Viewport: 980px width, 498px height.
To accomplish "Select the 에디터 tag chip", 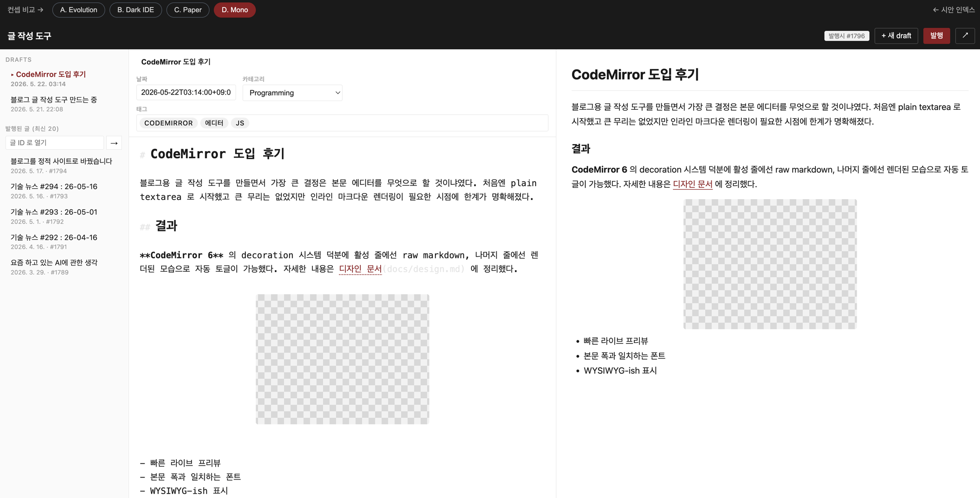I will pyautogui.click(x=214, y=123).
